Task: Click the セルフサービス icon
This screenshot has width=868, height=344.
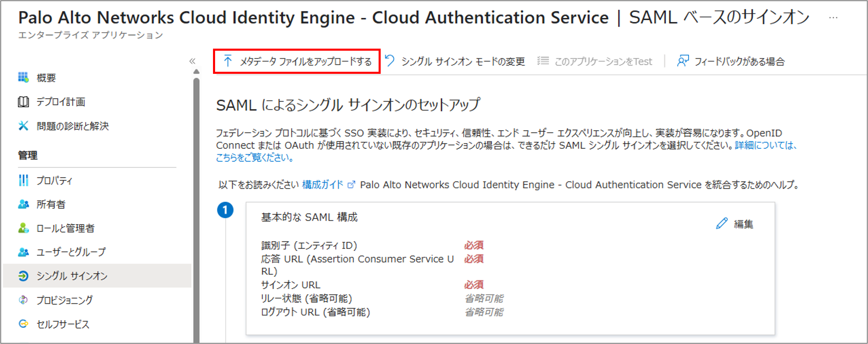Action: (x=23, y=324)
